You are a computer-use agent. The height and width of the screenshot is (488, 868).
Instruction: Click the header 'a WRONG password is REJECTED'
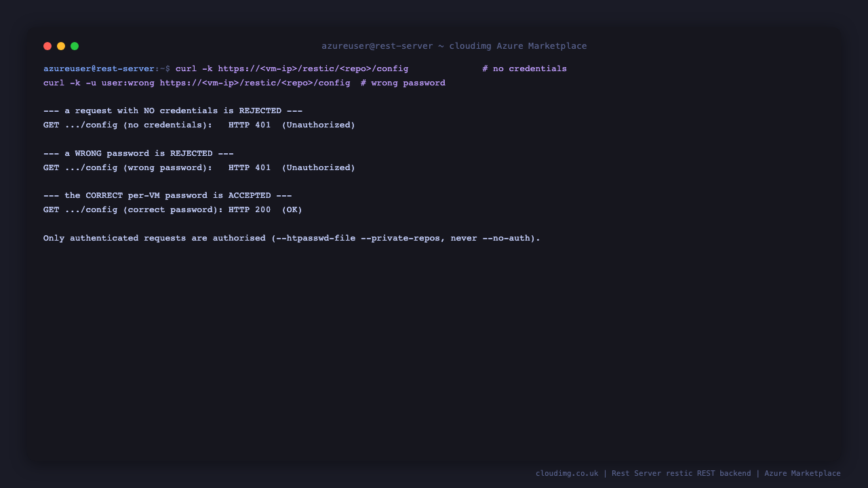point(138,154)
